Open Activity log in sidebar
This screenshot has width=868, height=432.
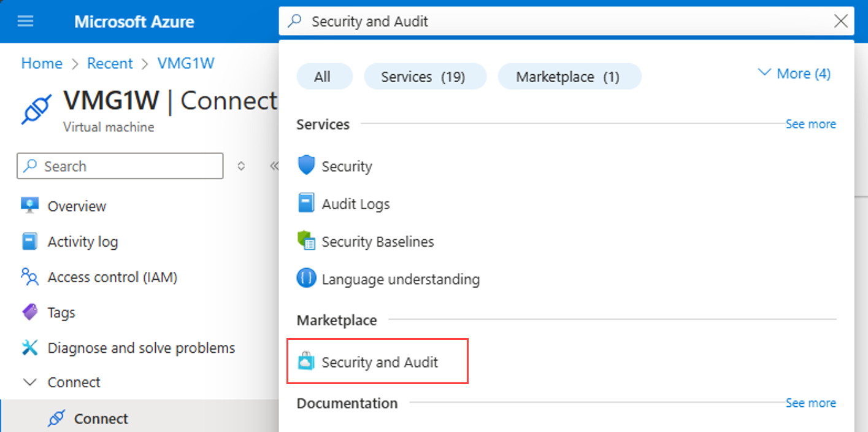82,242
